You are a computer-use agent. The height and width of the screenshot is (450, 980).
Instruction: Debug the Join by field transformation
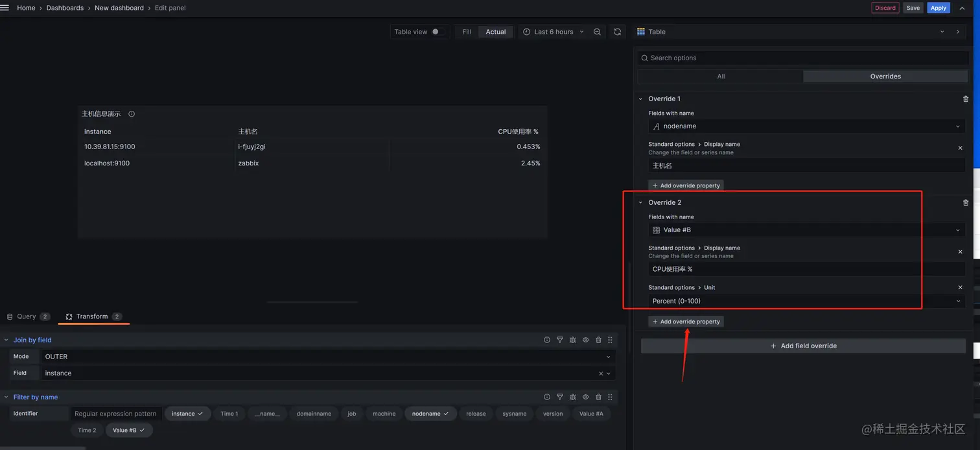(573, 340)
